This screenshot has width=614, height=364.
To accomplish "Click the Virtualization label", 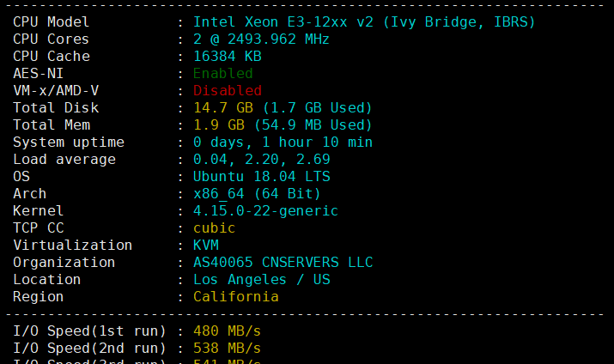I will coord(72,246).
